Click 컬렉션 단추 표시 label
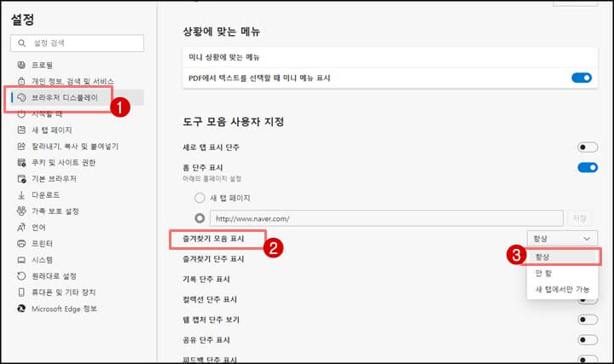This screenshot has height=364, width=614. [210, 299]
